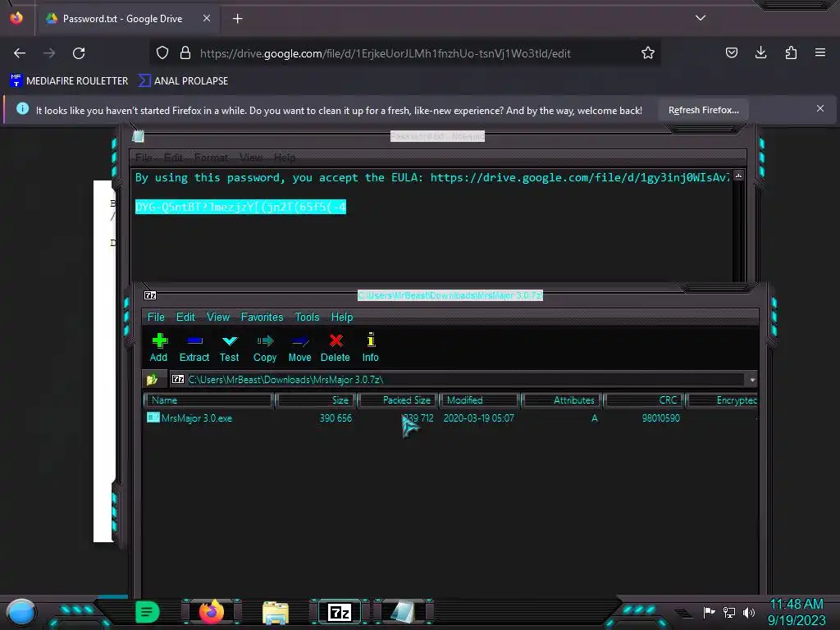Click the red Delete icon in 7-Zip
Viewport: 840px width, 630px height.
(x=336, y=348)
